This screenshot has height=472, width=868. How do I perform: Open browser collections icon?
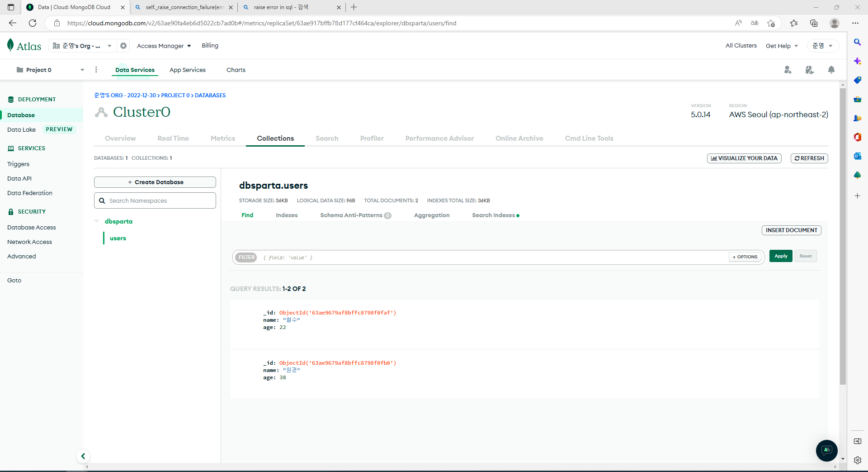click(x=814, y=23)
